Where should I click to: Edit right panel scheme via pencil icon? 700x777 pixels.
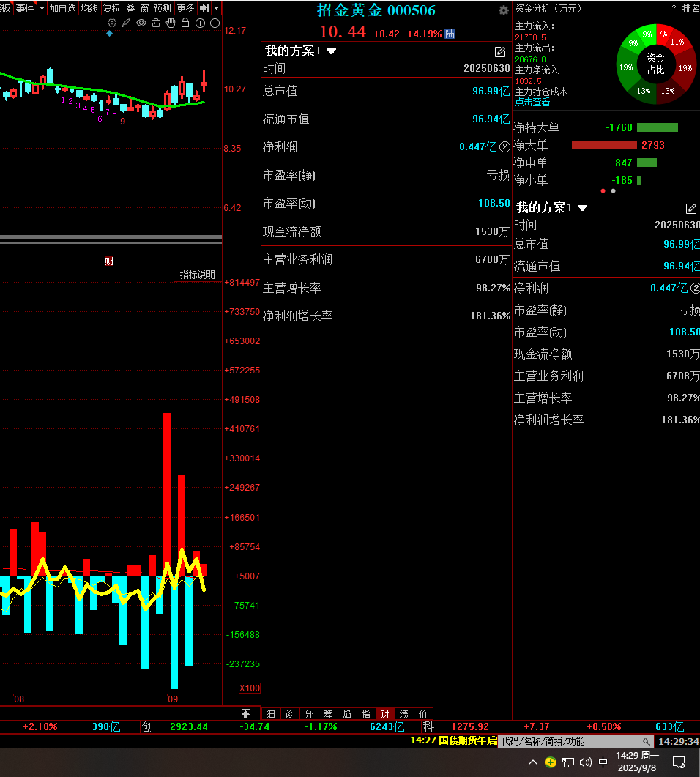tap(691, 208)
